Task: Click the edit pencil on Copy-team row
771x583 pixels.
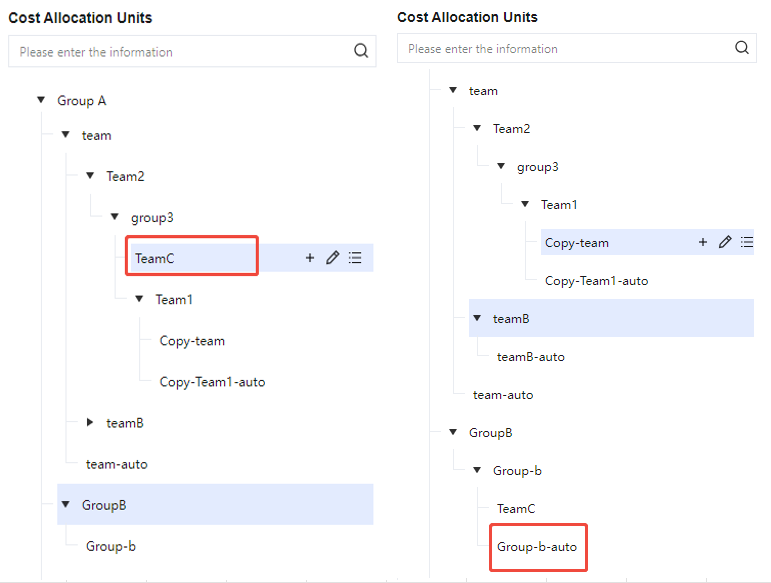Action: 725,242
